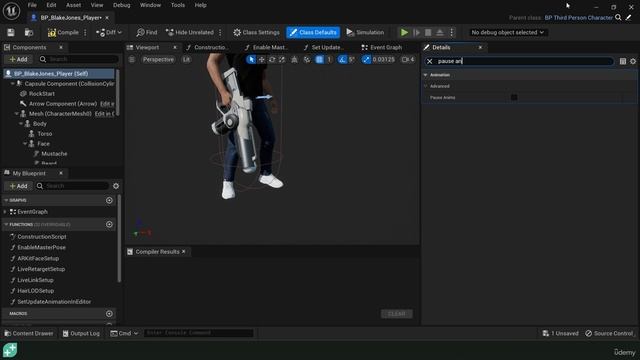Open the debug object selector dropdown
The image size is (640, 360).
507,32
